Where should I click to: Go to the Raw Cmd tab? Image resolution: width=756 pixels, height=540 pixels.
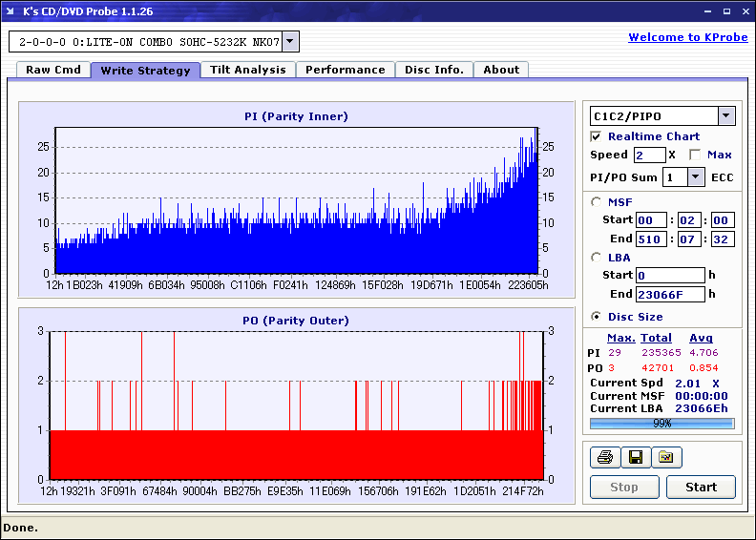click(x=53, y=70)
